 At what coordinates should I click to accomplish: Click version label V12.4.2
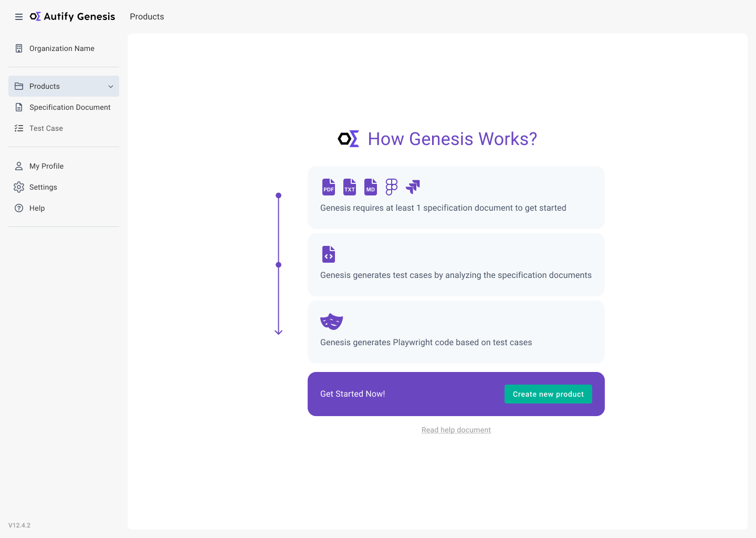click(x=19, y=525)
